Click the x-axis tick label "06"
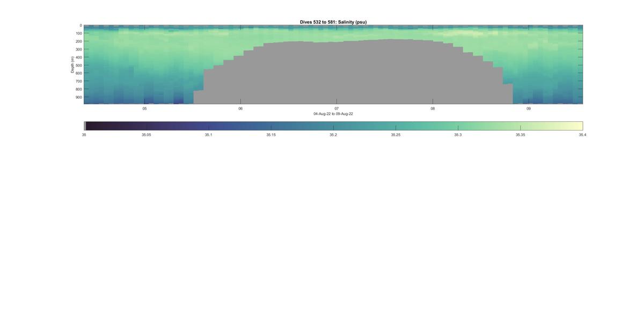The height and width of the screenshot is (334, 644). (240, 108)
